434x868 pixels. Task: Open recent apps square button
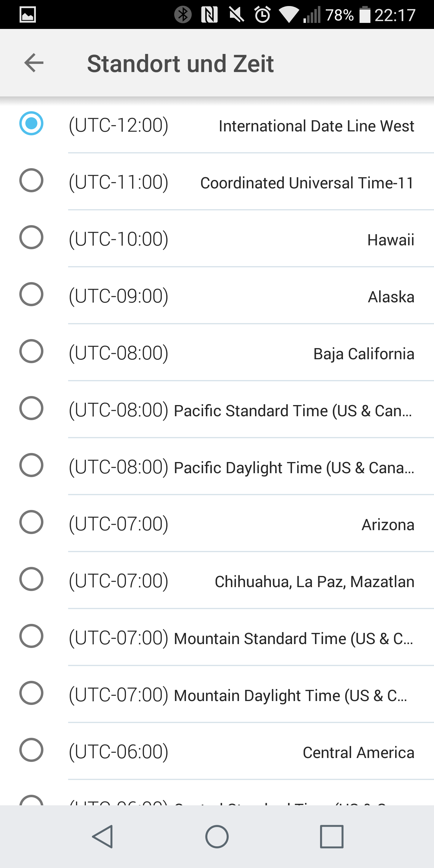(x=332, y=836)
